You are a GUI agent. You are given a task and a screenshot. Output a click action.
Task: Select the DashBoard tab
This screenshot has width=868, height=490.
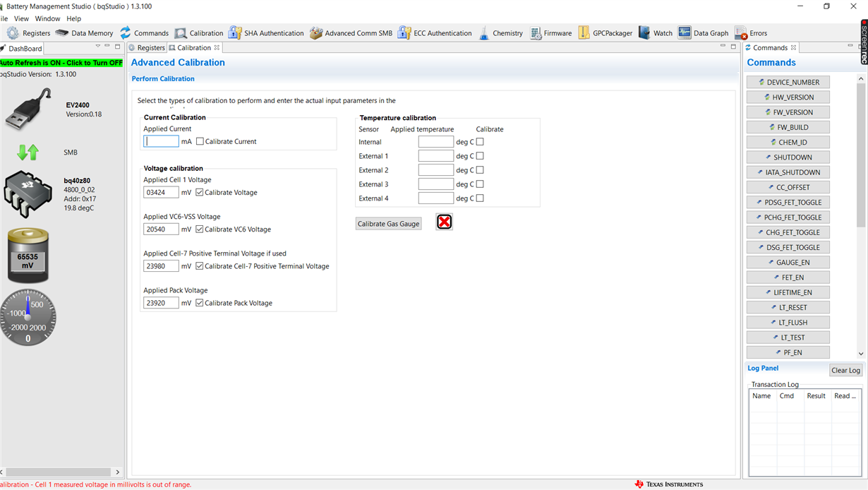click(22, 49)
